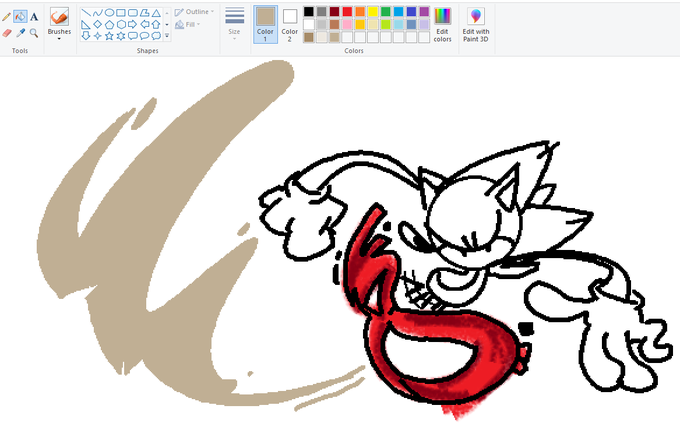Viewport: 680px width, 430px height.
Task: Pick the gold color swatch
Action: click(360, 24)
